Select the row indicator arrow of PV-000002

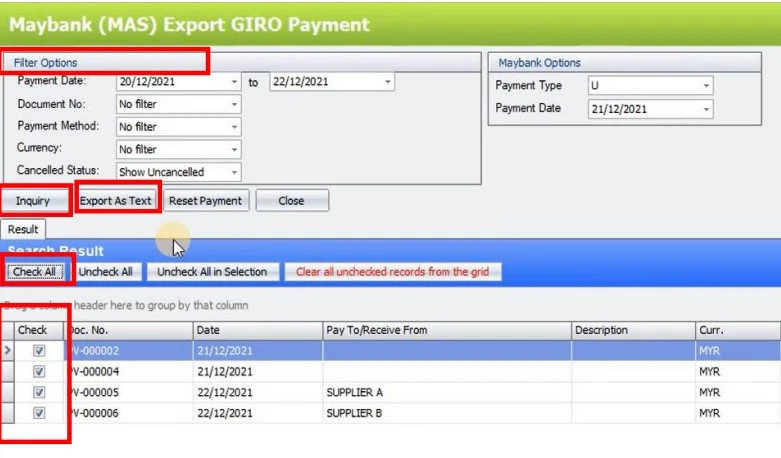(x=7, y=351)
